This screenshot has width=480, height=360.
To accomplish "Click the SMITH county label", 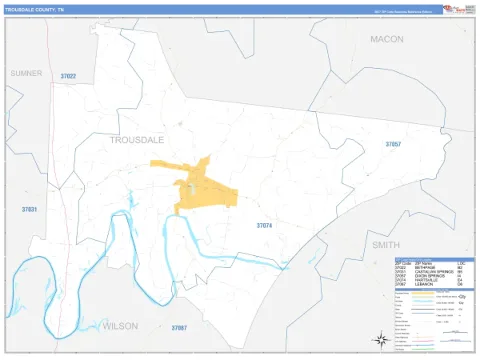I will (386, 245).
